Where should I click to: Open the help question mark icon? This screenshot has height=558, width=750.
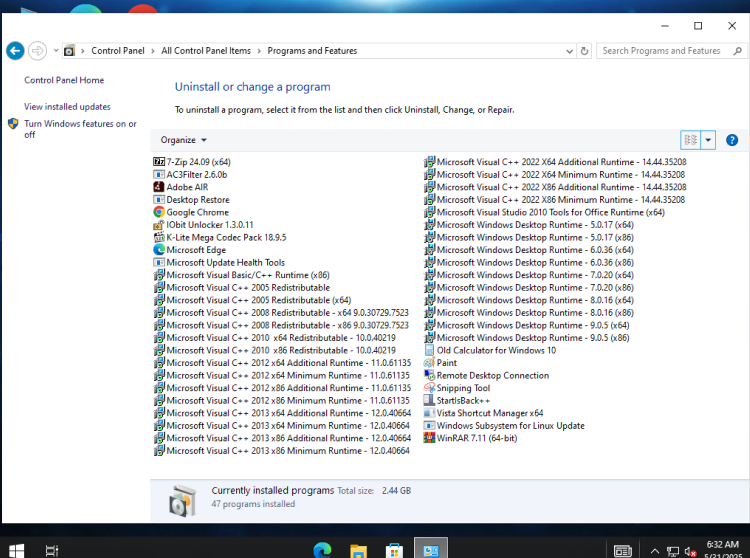coord(731,140)
